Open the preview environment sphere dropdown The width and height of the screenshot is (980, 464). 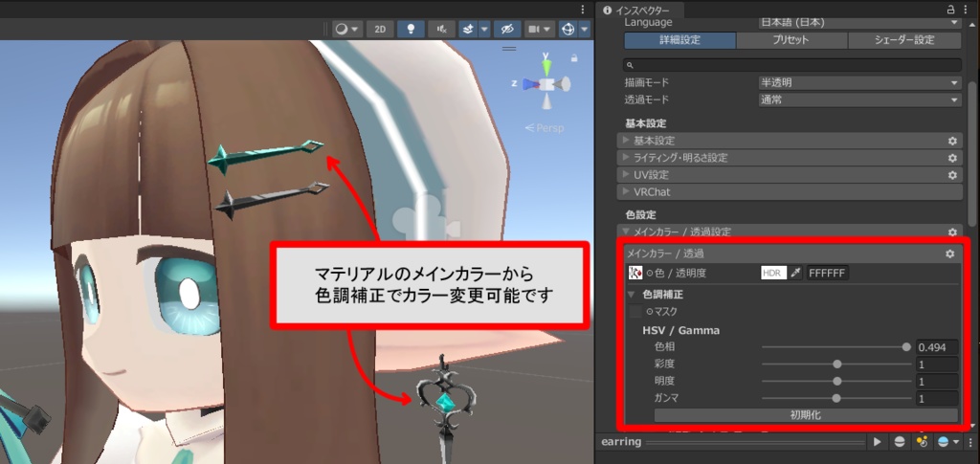(x=947, y=442)
